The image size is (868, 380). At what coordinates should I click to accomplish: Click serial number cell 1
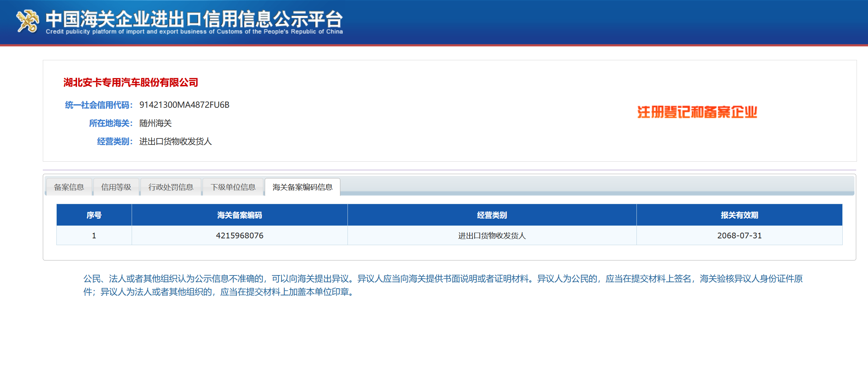[x=94, y=235]
